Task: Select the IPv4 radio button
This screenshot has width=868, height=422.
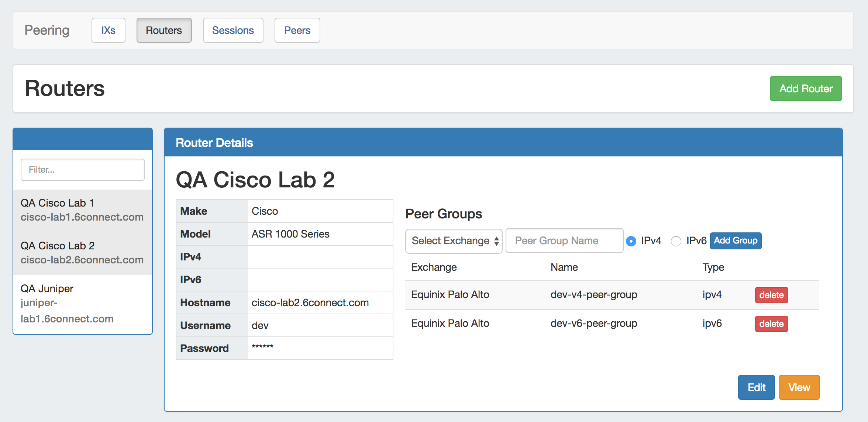Action: pos(631,241)
